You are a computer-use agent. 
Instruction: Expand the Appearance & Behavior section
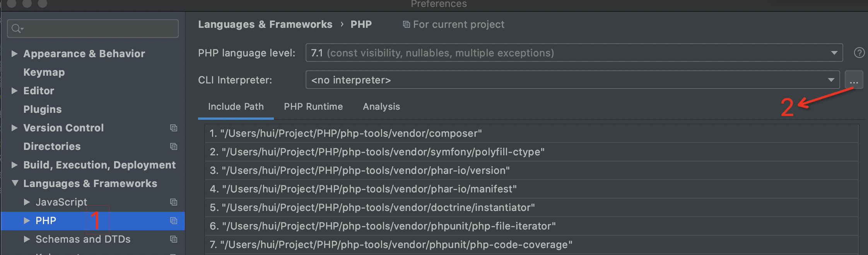(x=14, y=54)
